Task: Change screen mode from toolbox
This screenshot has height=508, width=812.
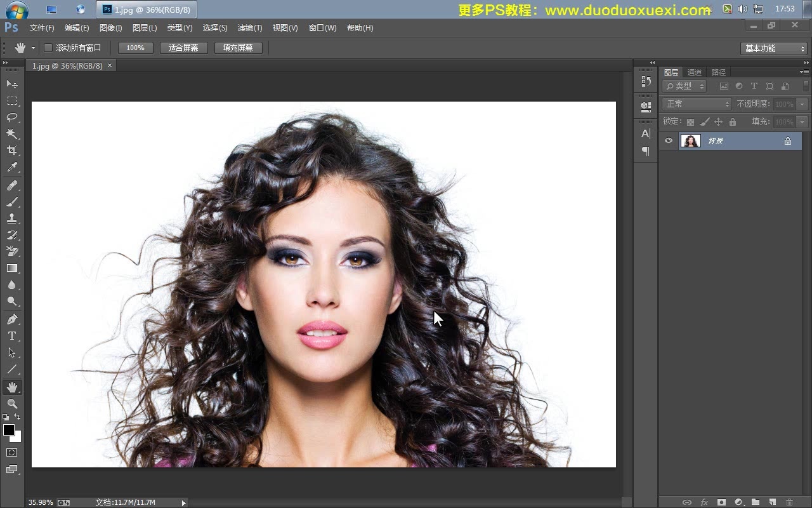Action: [x=12, y=470]
